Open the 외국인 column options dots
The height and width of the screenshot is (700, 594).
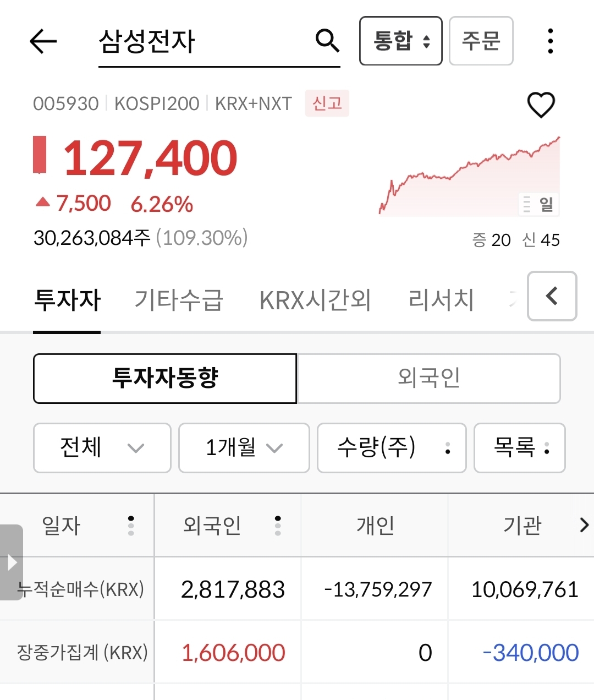(x=278, y=526)
